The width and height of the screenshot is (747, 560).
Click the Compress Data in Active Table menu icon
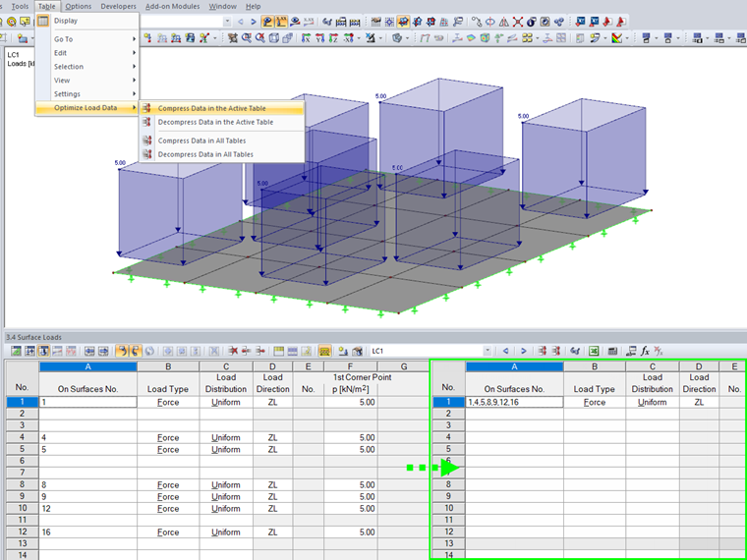coord(147,108)
